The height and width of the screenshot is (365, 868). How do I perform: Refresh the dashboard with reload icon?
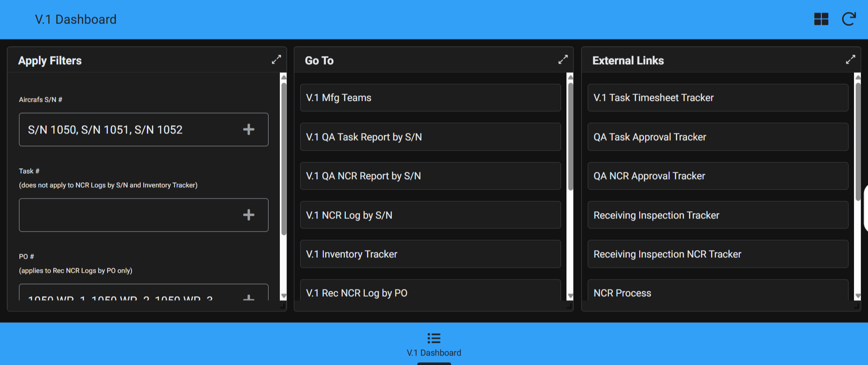tap(849, 19)
